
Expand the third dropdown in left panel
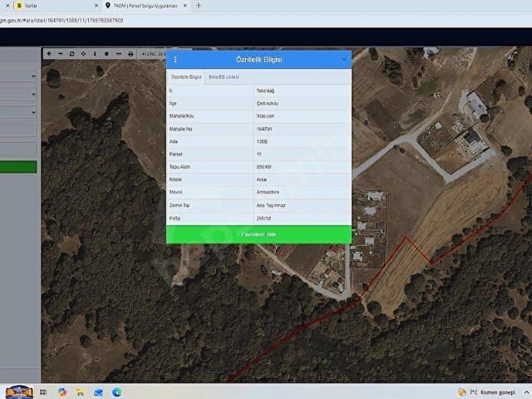click(18, 112)
